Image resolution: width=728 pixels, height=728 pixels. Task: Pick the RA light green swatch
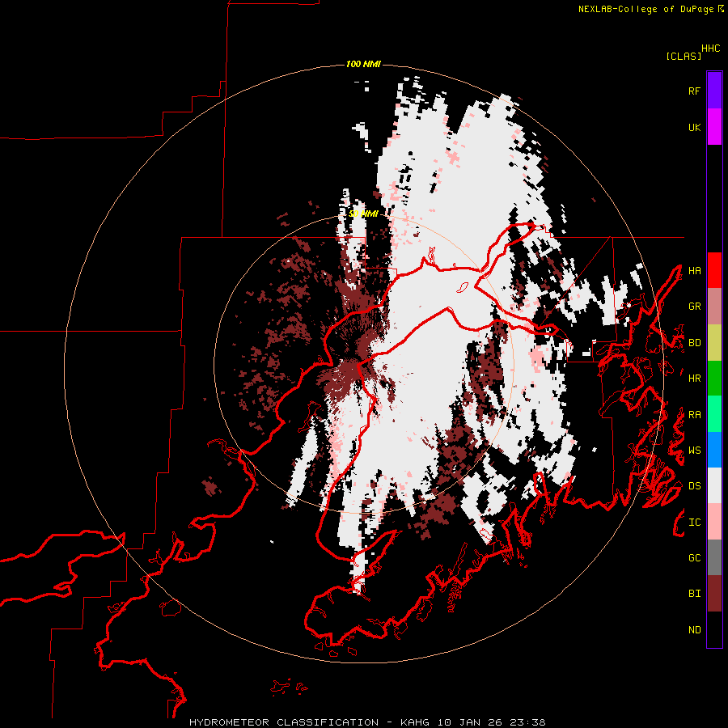click(714, 414)
